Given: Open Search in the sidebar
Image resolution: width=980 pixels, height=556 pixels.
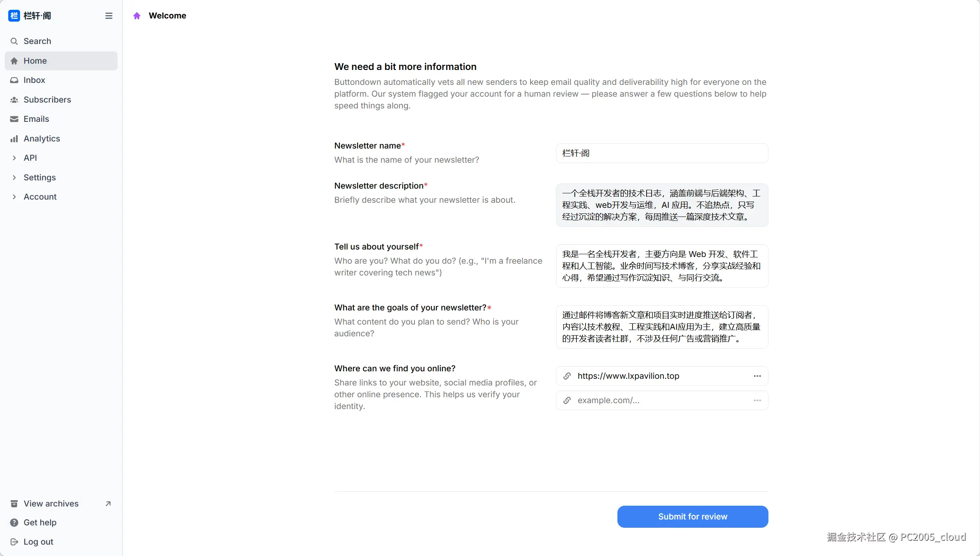Looking at the screenshot, I should [x=61, y=41].
